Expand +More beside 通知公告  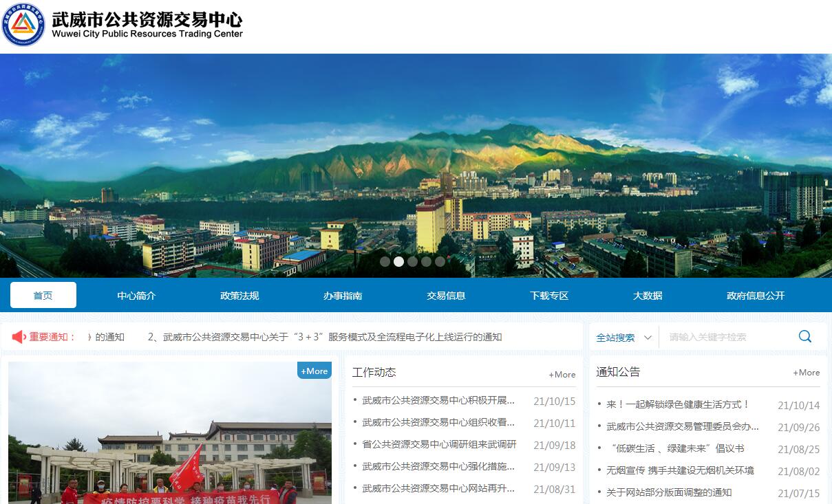pos(806,372)
